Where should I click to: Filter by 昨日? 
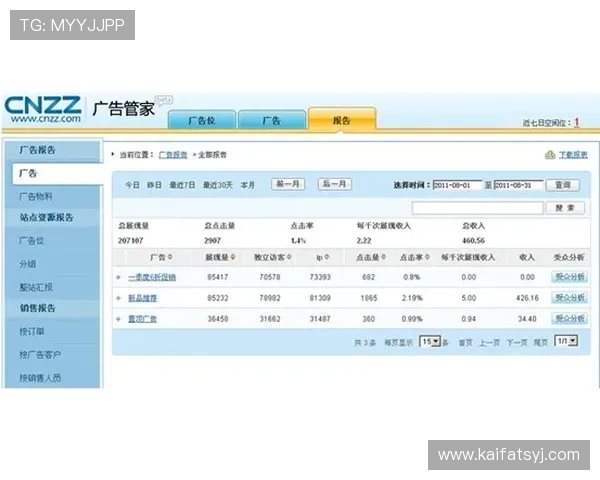(154, 185)
